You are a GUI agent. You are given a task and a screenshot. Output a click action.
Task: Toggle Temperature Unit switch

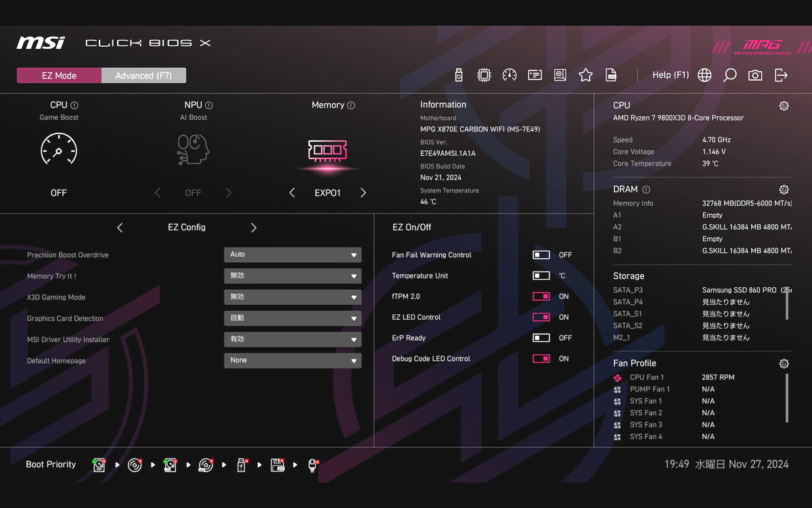[541, 276]
